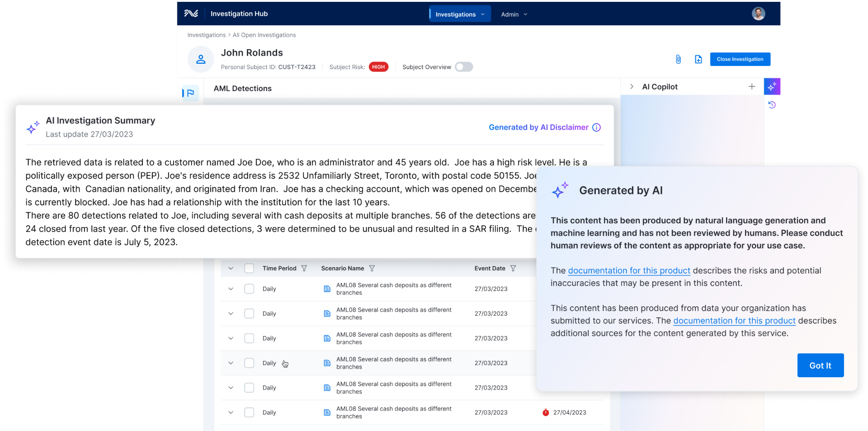Click the Scenario Name filter icon
868x431 pixels.
(x=372, y=268)
